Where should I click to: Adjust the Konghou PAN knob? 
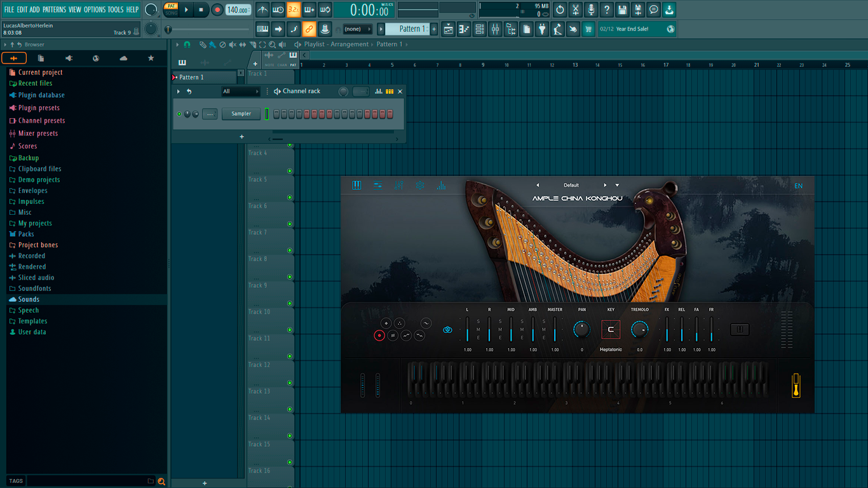pyautogui.click(x=581, y=330)
